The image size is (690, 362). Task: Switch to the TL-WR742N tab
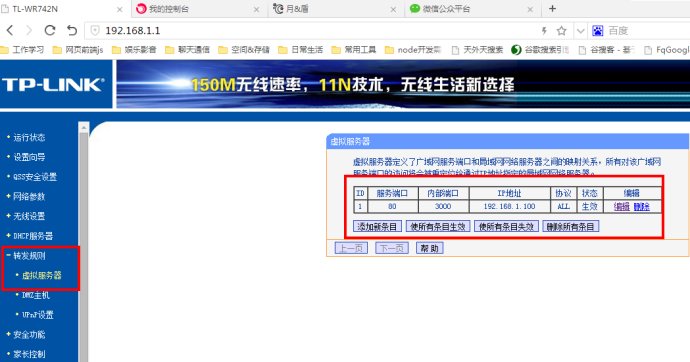[65, 9]
